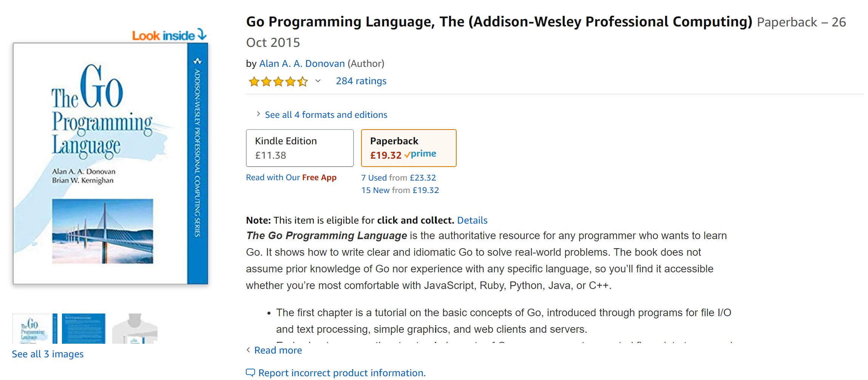Screen dimensions: 868x380
Task: Open the 15 New from £19.32 offers
Action: pyautogui.click(x=400, y=190)
